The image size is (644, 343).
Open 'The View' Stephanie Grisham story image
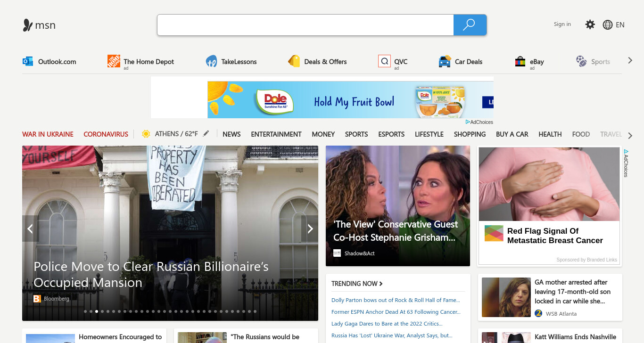[x=398, y=206]
